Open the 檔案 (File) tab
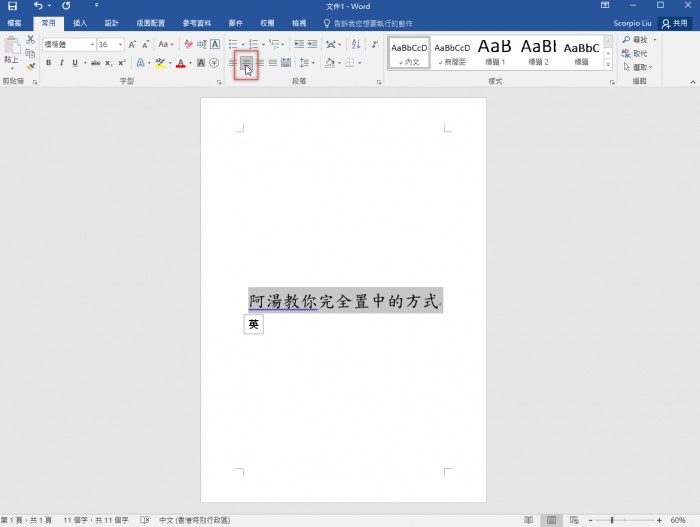Screen dimensions: 700x527 point(14,23)
